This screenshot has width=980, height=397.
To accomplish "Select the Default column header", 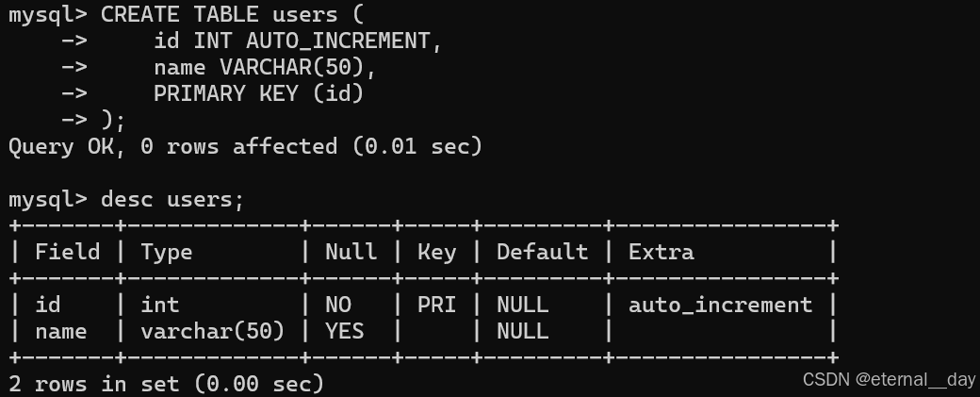I will 542,252.
